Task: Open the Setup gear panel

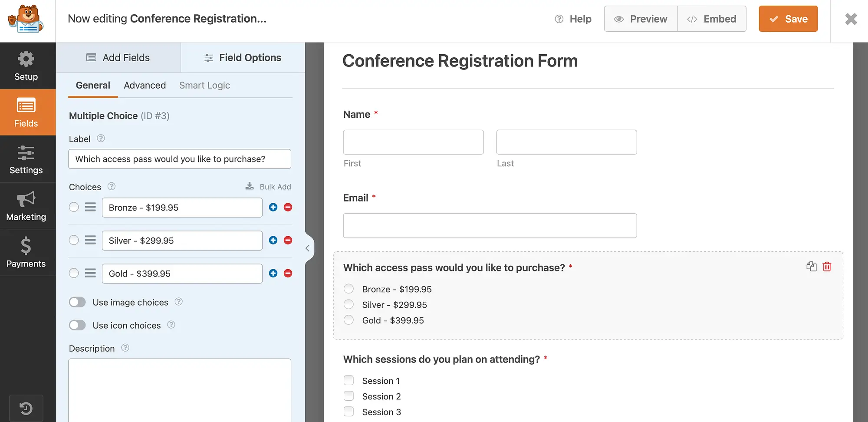Action: pos(26,66)
